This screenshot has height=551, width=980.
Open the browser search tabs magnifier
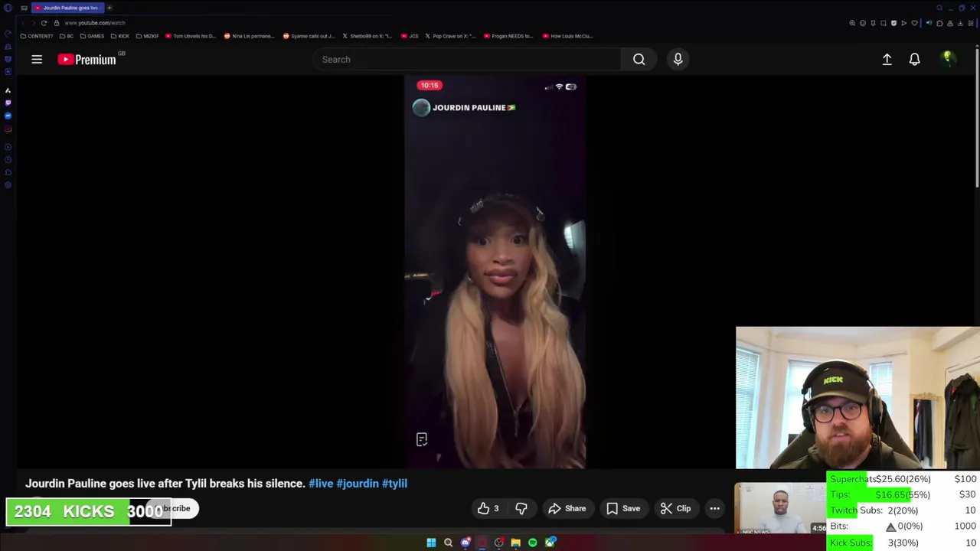tap(939, 8)
